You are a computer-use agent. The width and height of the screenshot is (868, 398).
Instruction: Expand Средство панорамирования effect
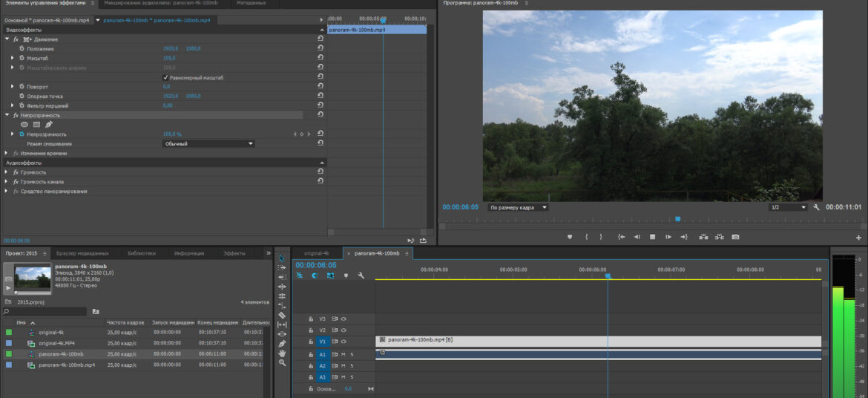pyautogui.click(x=7, y=192)
